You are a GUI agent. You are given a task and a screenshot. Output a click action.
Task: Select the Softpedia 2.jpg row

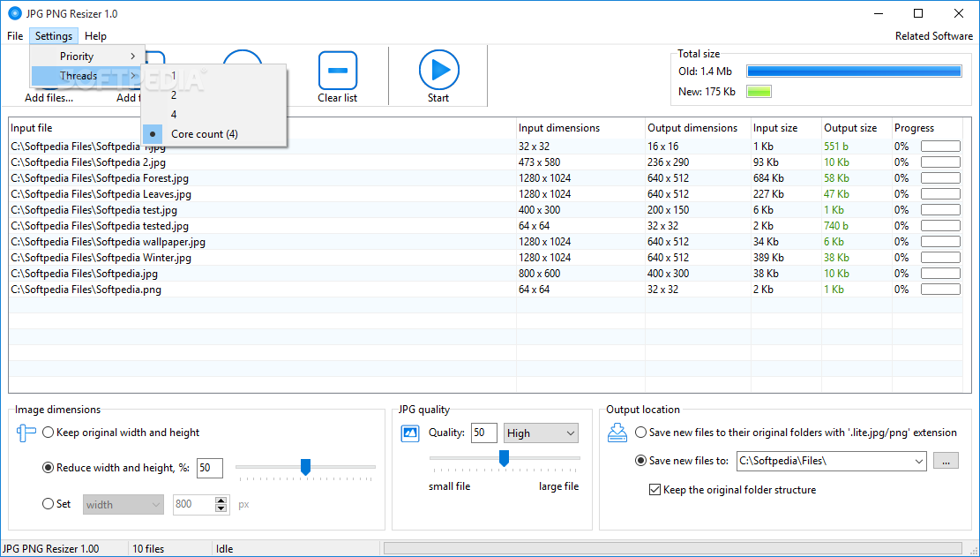point(486,162)
